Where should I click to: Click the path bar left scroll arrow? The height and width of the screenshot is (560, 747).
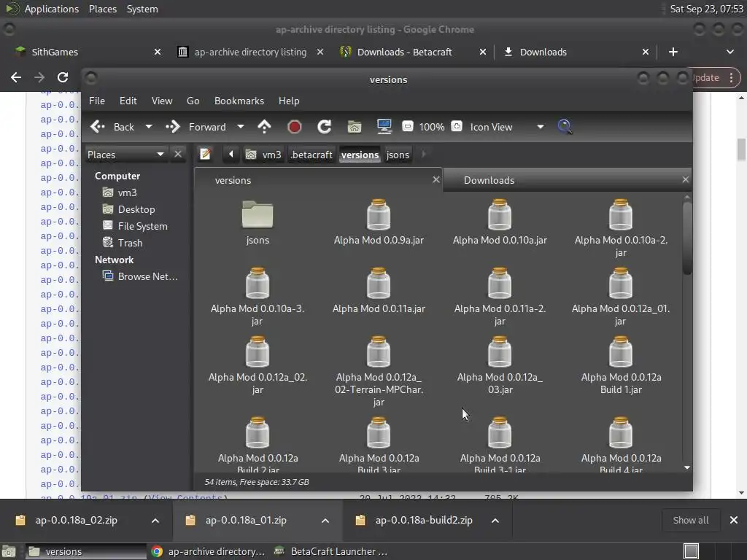coord(231,155)
